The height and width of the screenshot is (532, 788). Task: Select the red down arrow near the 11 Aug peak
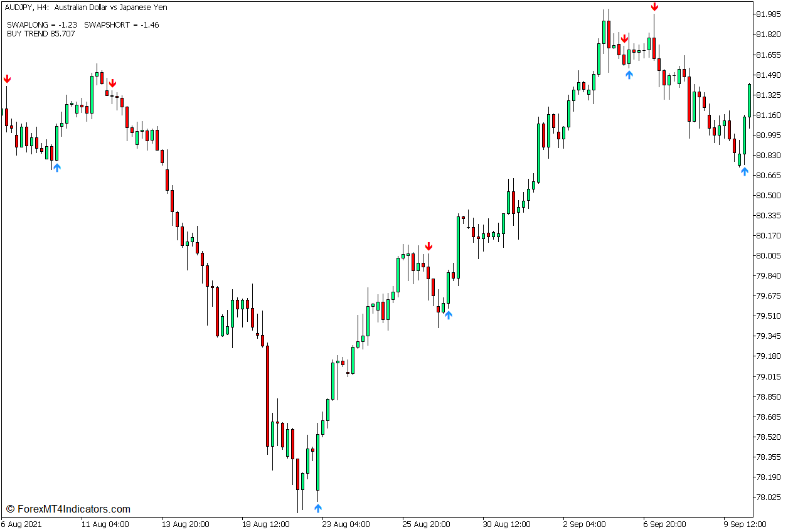[x=113, y=82]
